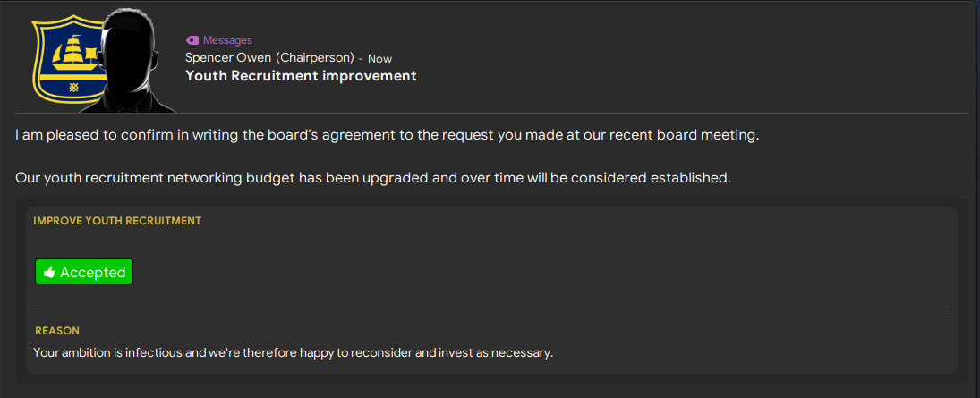Click the thumbs-up icon on Accepted
980x398 pixels.
pyautogui.click(x=49, y=273)
